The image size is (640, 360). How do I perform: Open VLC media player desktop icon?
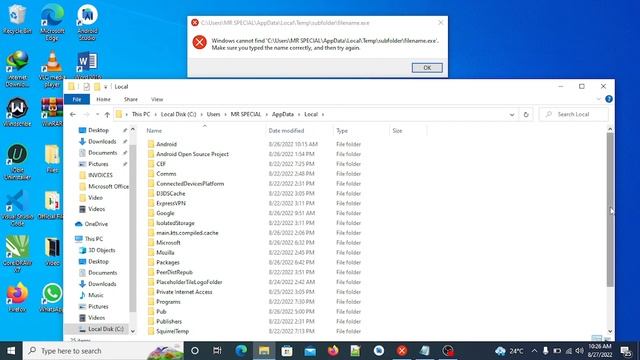click(x=52, y=68)
